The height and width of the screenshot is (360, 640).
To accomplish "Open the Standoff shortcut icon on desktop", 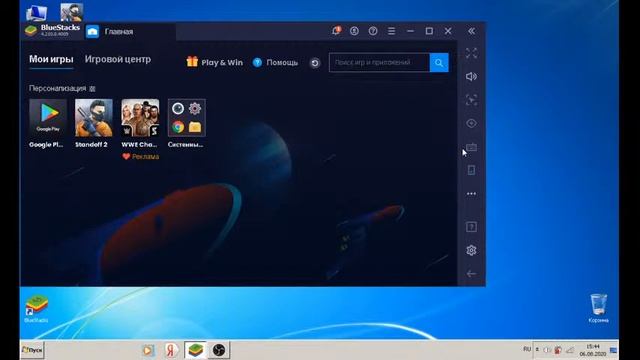I will coord(71,12).
